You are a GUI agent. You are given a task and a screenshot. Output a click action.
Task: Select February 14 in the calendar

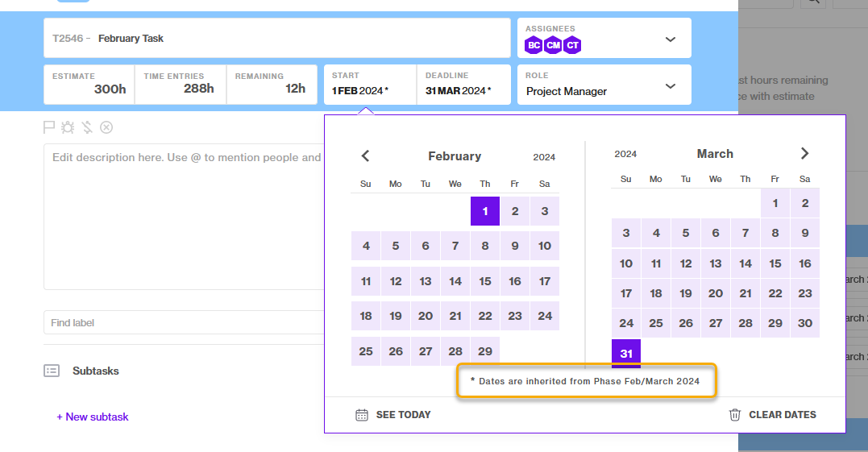click(455, 281)
